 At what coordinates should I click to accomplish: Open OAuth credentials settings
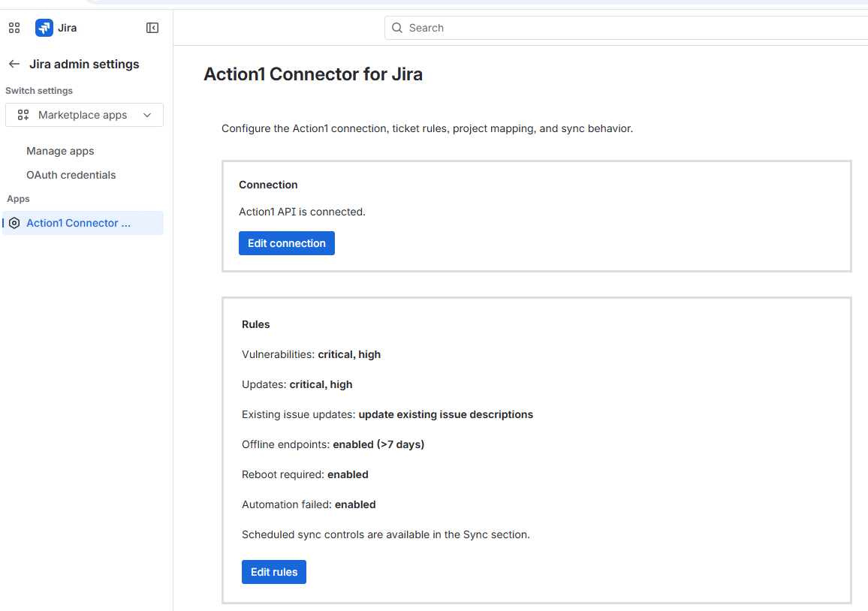click(71, 175)
